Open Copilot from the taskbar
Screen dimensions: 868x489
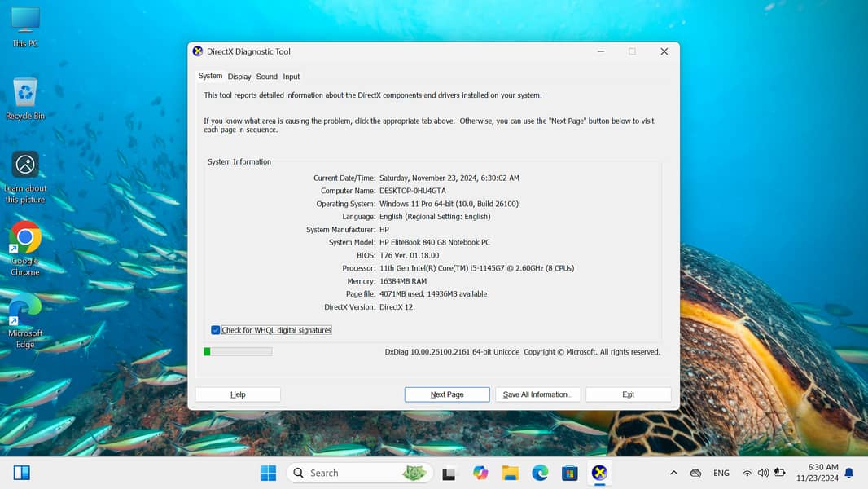[x=480, y=473]
